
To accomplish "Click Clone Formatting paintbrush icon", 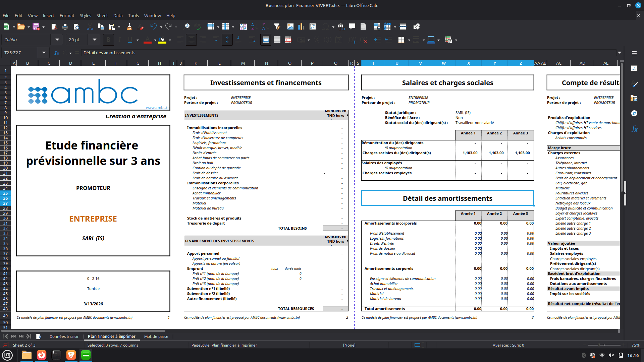I will pos(129,26).
